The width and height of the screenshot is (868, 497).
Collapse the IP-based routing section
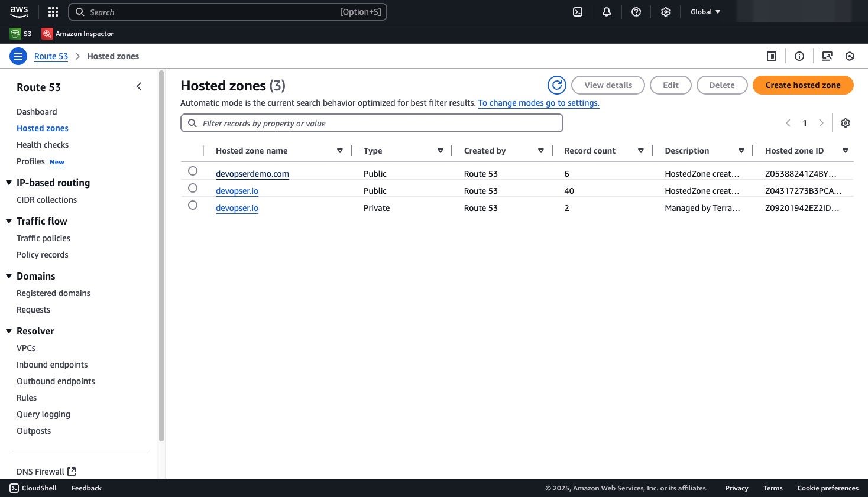click(9, 183)
